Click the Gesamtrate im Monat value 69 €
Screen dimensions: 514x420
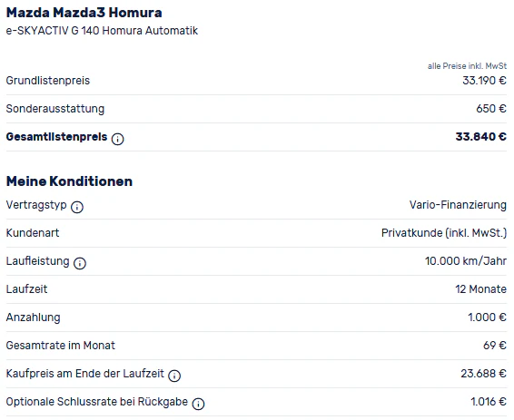[495, 346]
